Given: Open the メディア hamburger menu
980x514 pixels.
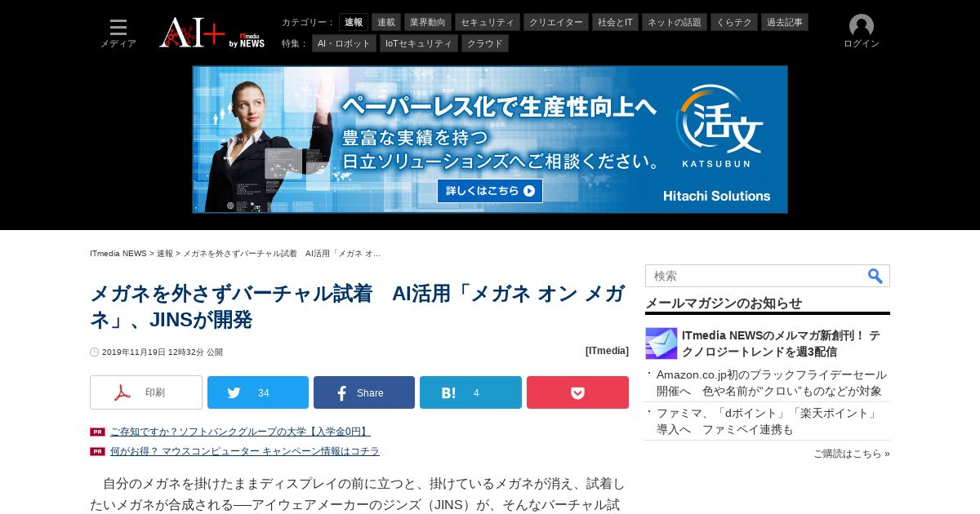Looking at the screenshot, I should coord(118,33).
